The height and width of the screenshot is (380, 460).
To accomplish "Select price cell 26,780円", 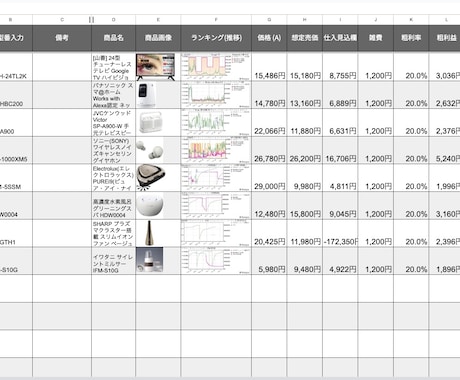I will (269, 150).
